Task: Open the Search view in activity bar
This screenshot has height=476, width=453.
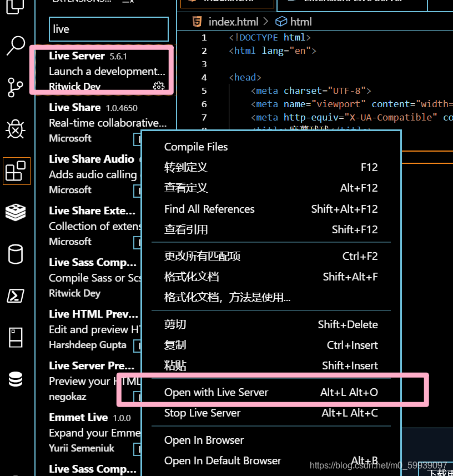Action: click(16, 46)
